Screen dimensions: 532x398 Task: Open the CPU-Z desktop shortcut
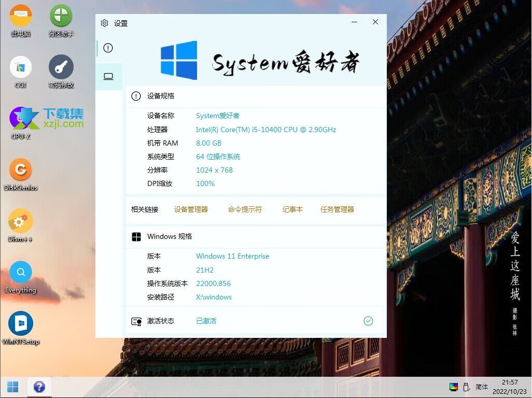(21, 119)
